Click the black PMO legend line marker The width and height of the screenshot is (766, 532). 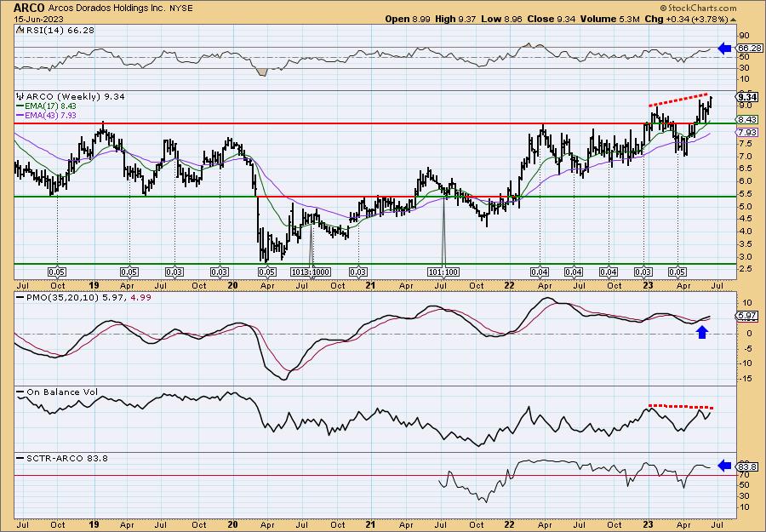point(20,297)
